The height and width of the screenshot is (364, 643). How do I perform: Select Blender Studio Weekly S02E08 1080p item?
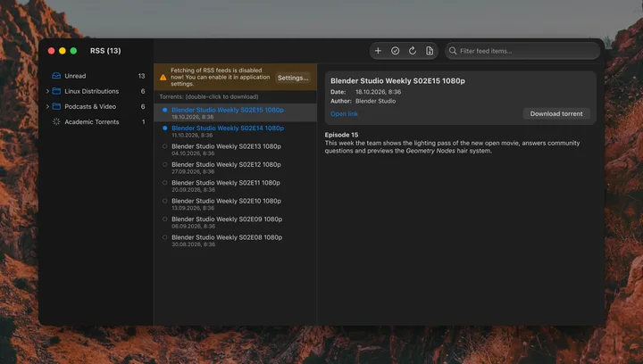coord(236,240)
